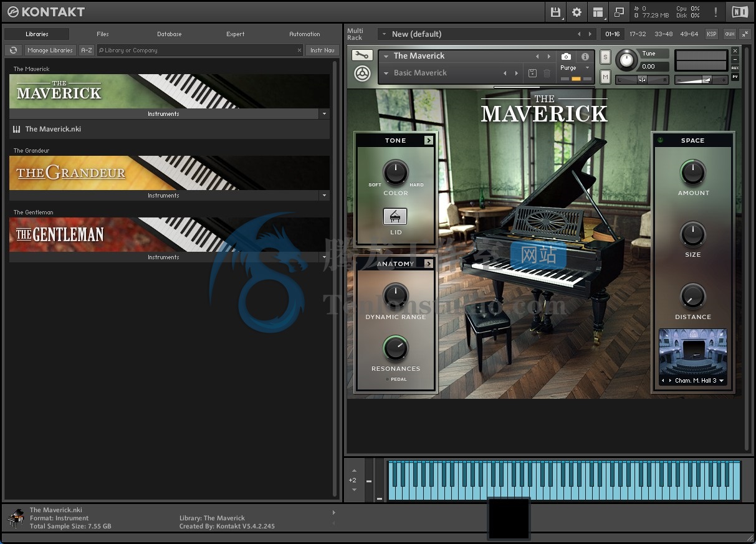Image resolution: width=756 pixels, height=544 pixels.
Task: Save the current snapshot icon
Action: click(x=533, y=73)
